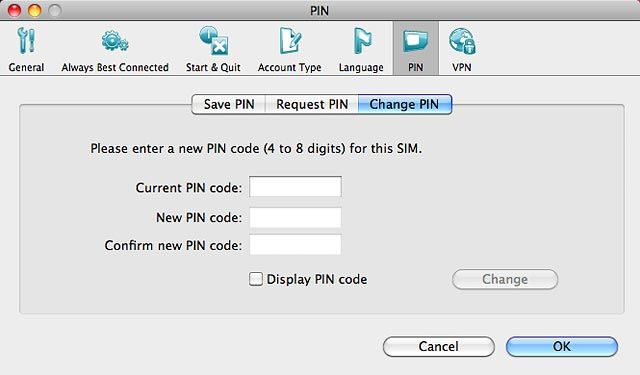Screen dimensions: 640x375
Task: Select the Change PIN tab
Action: (x=404, y=104)
